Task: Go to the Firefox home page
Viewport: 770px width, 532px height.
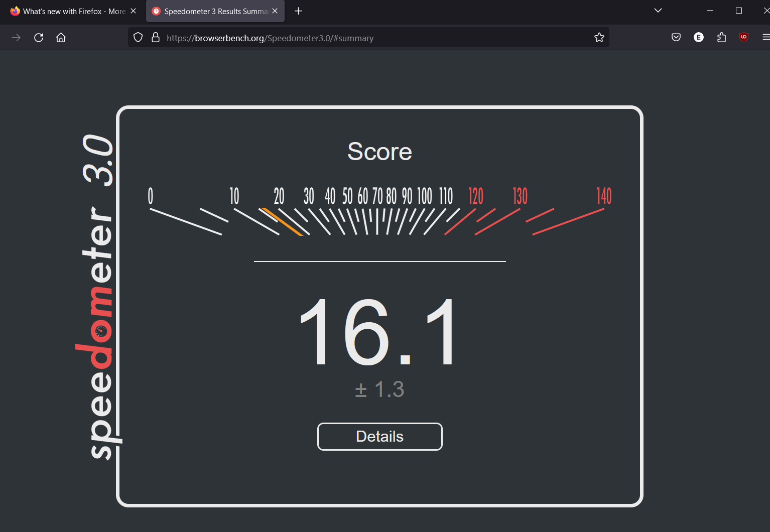Action: click(x=61, y=38)
